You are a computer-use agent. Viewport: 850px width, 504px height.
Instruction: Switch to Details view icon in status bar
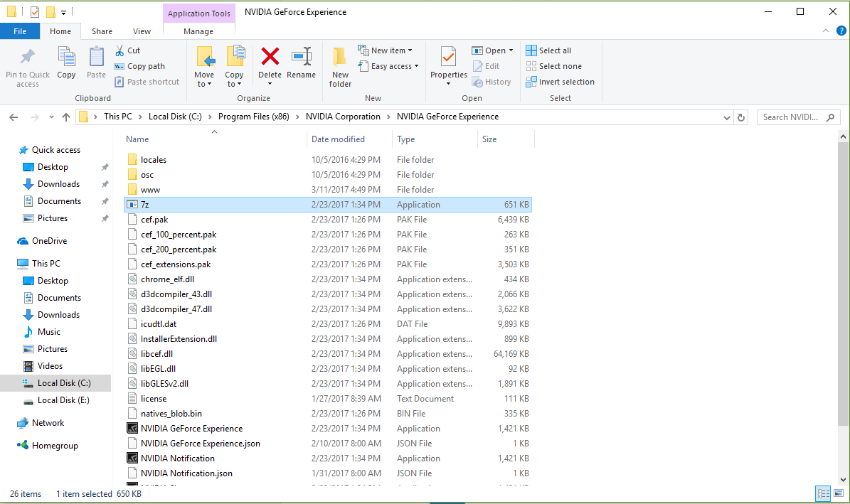(x=823, y=493)
